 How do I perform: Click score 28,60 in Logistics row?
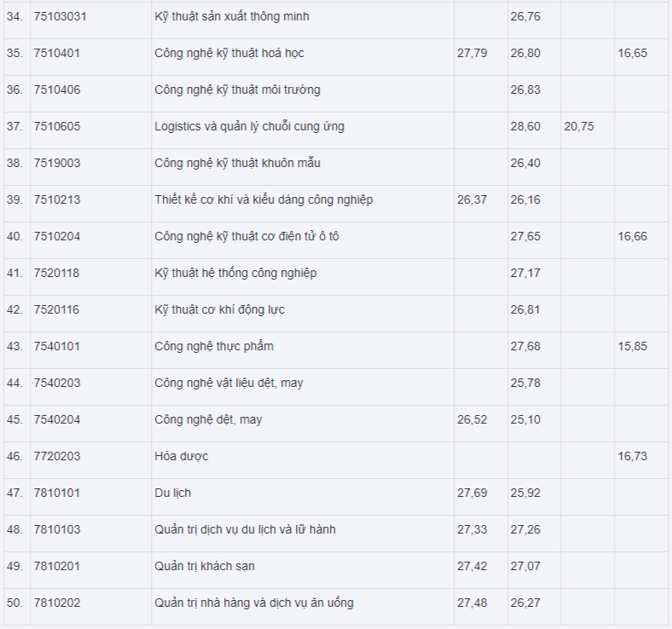tap(525, 126)
